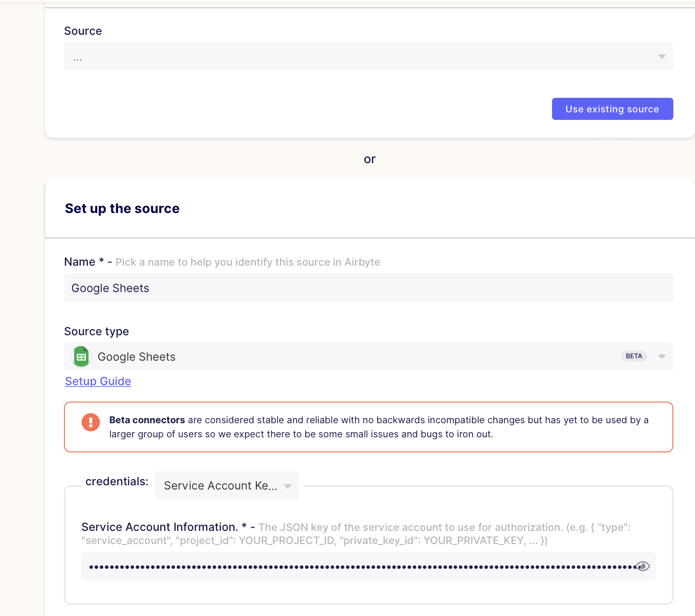Screen dimensions: 695x616
Task: Click the red warning exclamation icon
Action: coord(91,422)
